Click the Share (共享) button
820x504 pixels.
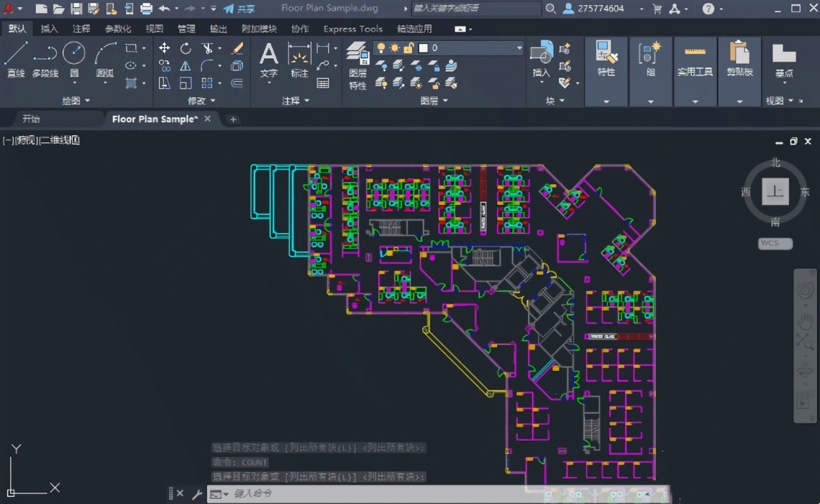pos(240,9)
